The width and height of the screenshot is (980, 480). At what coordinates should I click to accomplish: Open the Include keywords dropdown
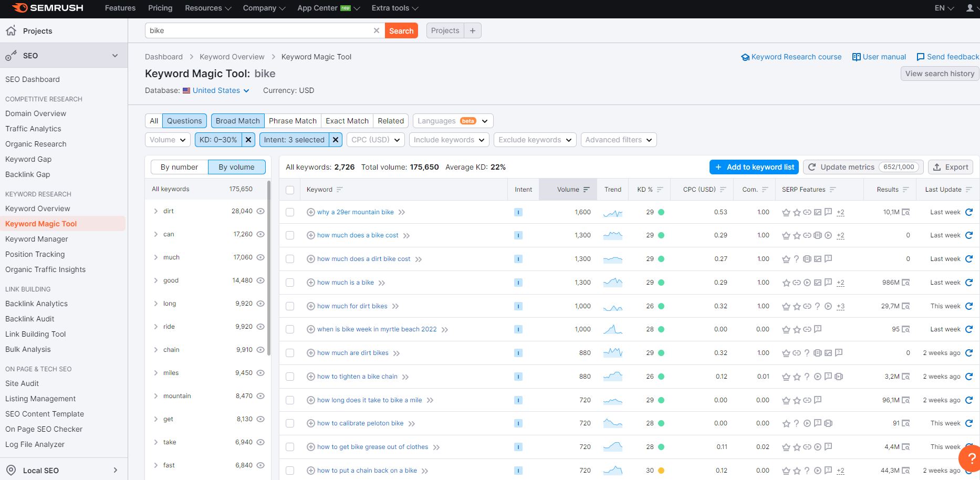(x=449, y=140)
